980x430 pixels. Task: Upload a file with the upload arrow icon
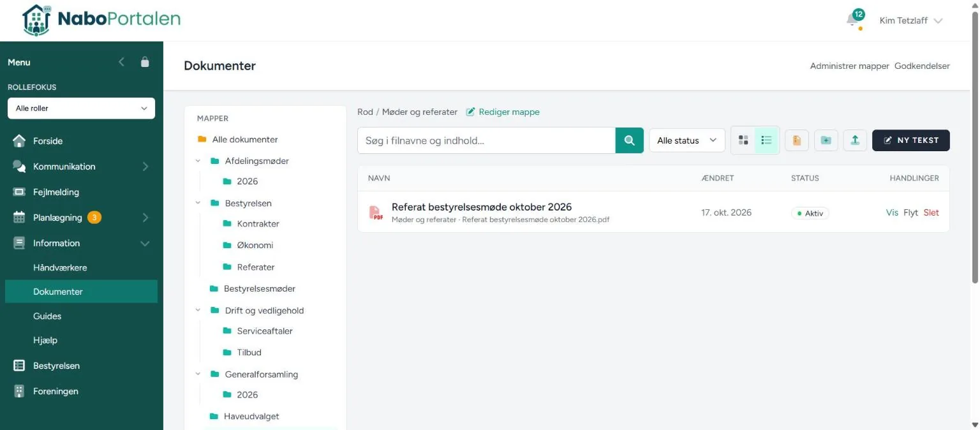click(855, 140)
